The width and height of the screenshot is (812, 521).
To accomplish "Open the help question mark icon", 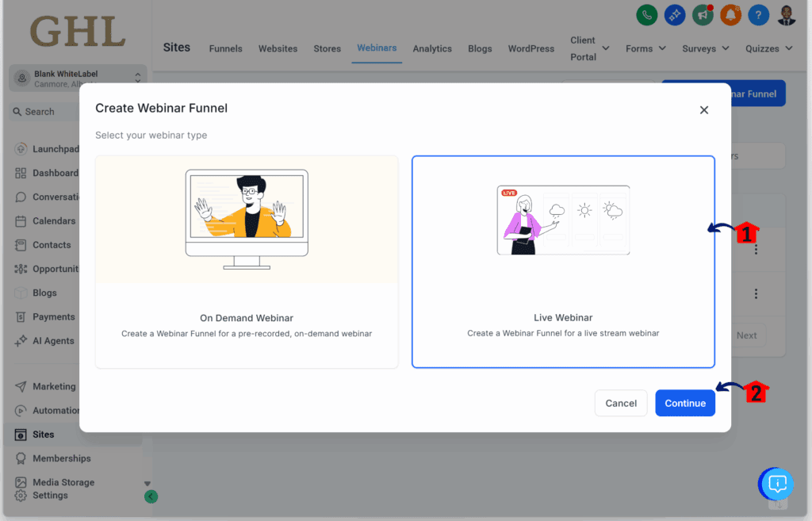I will pyautogui.click(x=758, y=14).
